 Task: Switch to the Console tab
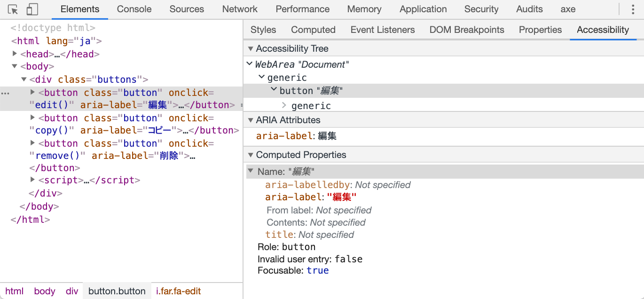(x=134, y=9)
